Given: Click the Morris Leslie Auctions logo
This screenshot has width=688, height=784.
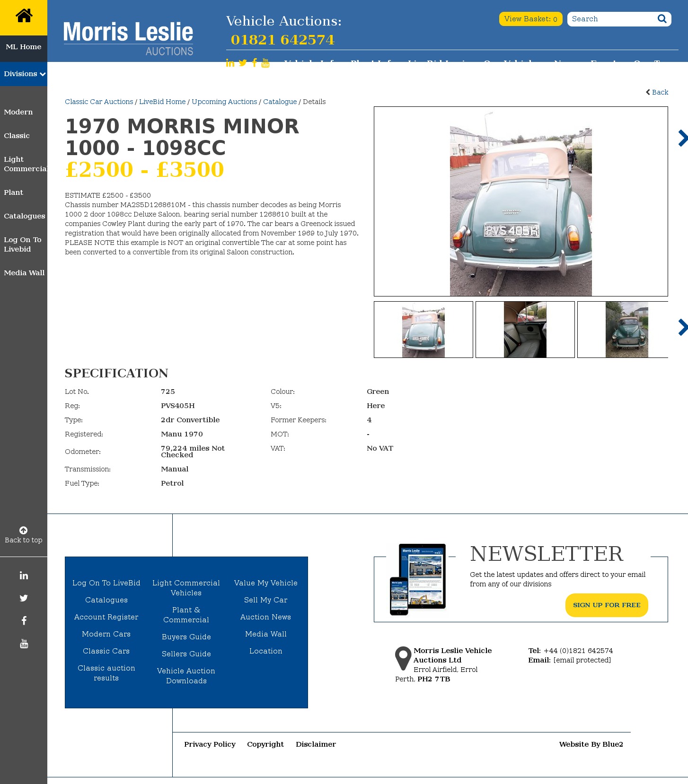Looking at the screenshot, I should [128, 39].
